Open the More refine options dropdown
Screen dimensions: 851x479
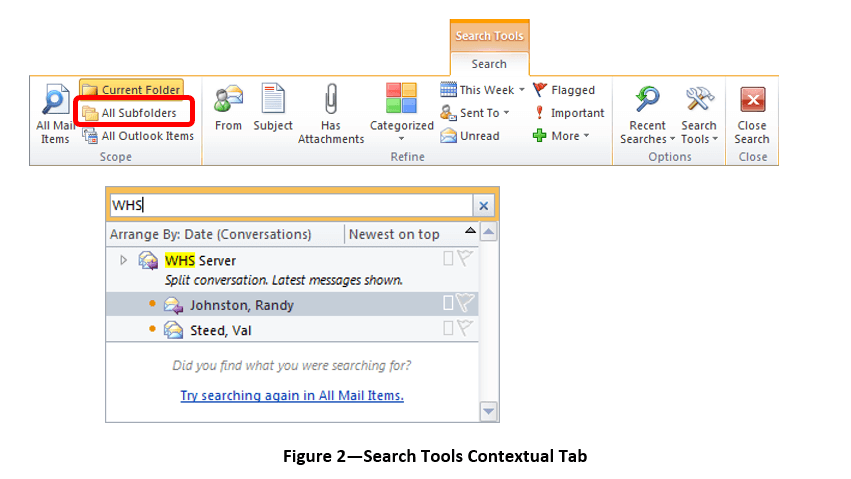point(561,136)
